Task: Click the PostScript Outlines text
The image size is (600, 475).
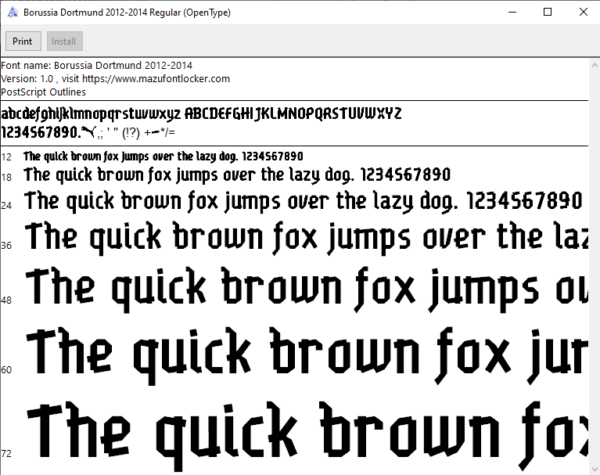Action: 43,92
